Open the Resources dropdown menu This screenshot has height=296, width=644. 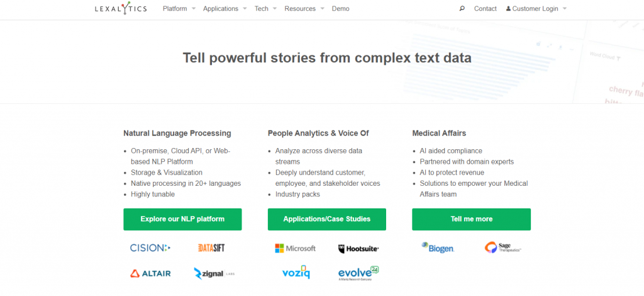(x=304, y=9)
